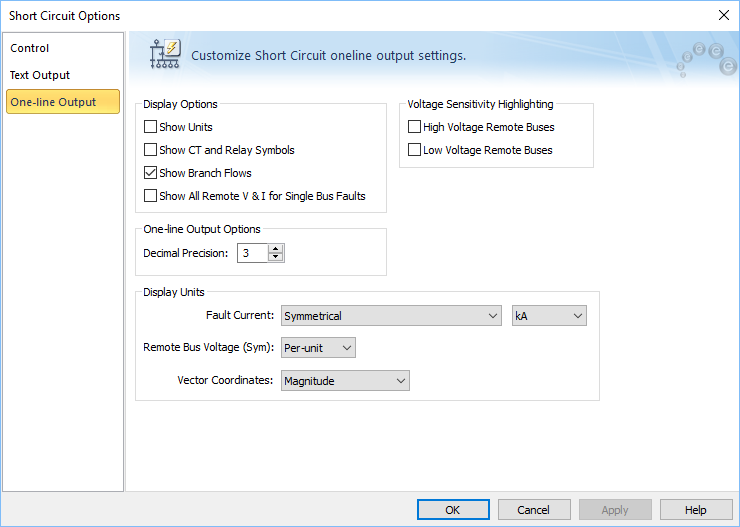Close the Short Circuit Options dialog
This screenshot has height=527, width=740.
[x=723, y=15]
